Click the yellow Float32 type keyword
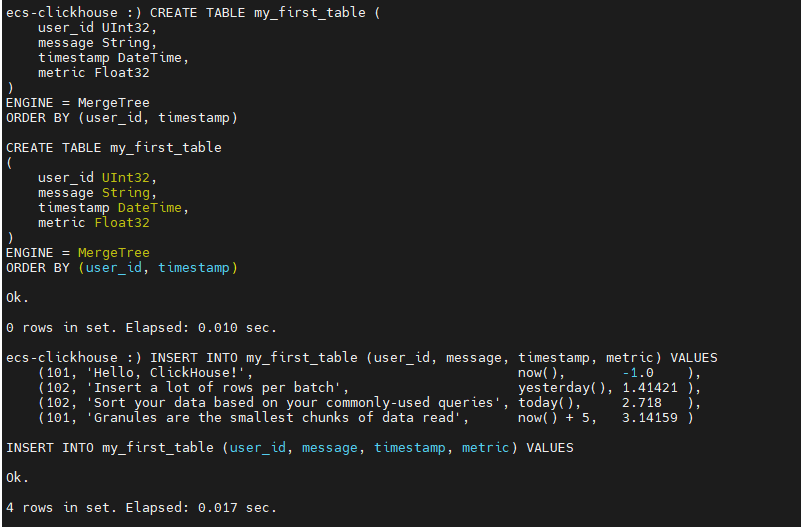Screen dimensions: 801x527 [122, 223]
